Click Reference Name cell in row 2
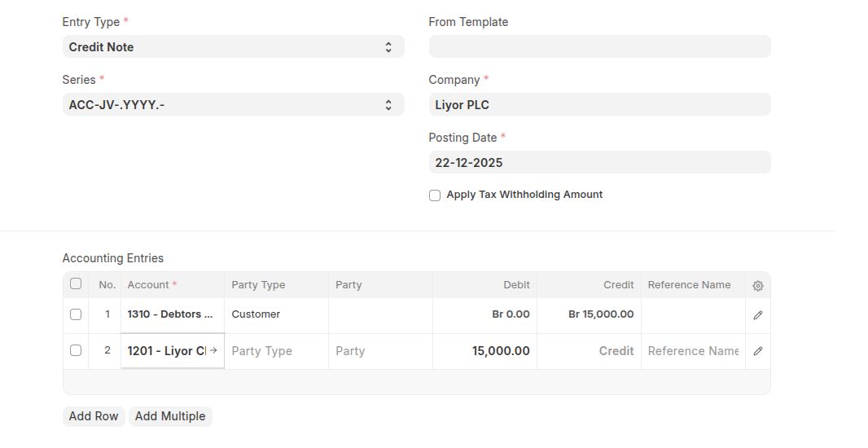The image size is (868, 448). [693, 351]
